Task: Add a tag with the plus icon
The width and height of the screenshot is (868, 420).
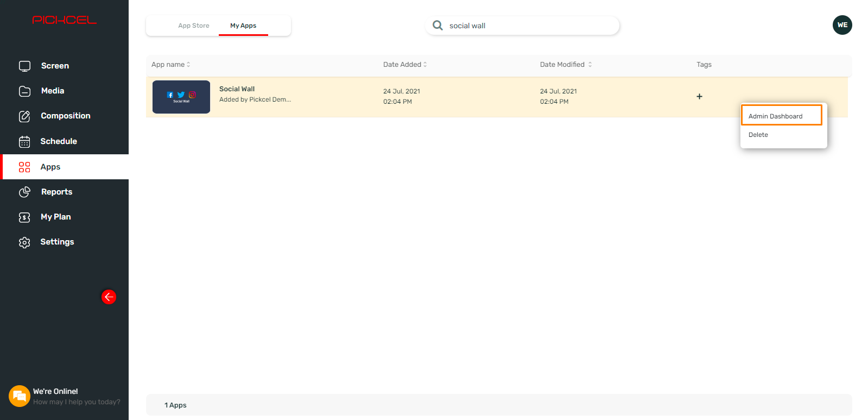Action: coord(699,97)
